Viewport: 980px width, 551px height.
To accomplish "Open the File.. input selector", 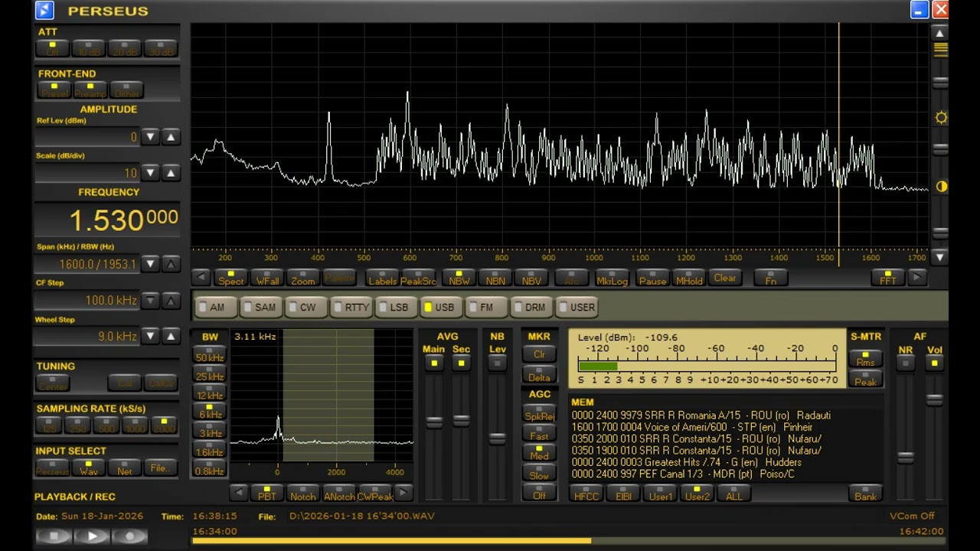I will (x=160, y=468).
